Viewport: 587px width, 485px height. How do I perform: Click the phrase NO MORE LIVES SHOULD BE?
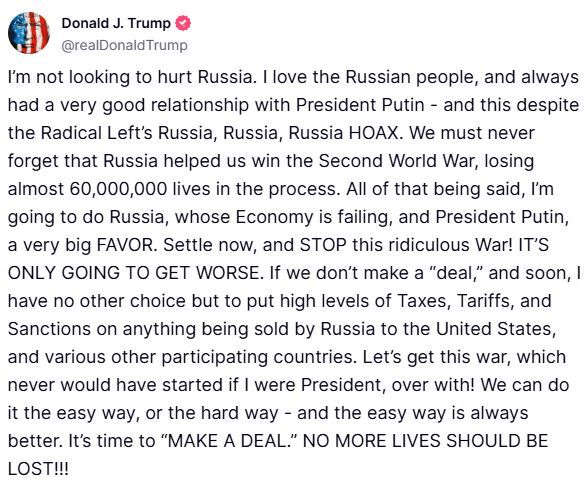tap(425, 441)
